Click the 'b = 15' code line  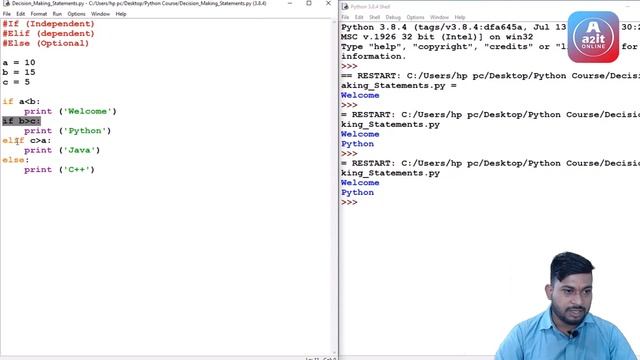[x=19, y=72]
